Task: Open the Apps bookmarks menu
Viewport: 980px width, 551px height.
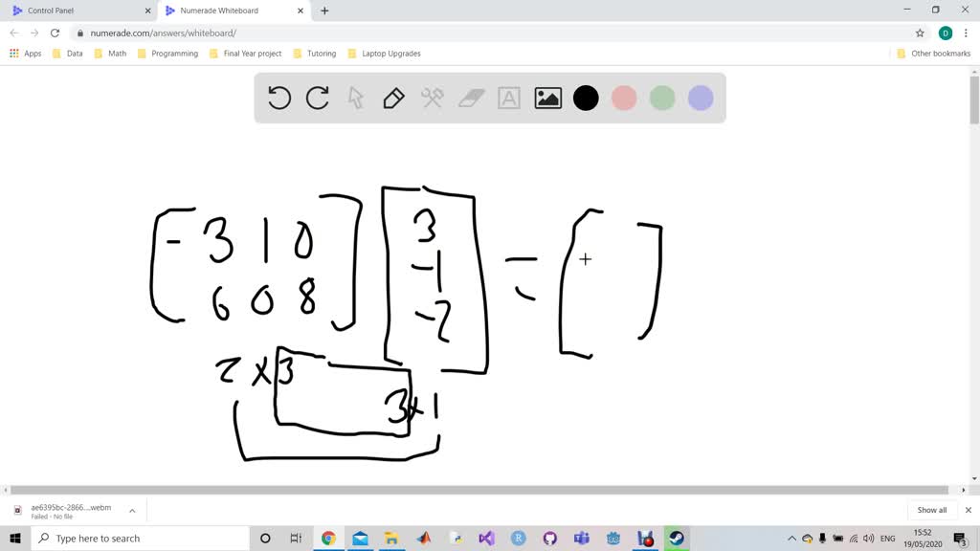Action: tap(32, 54)
